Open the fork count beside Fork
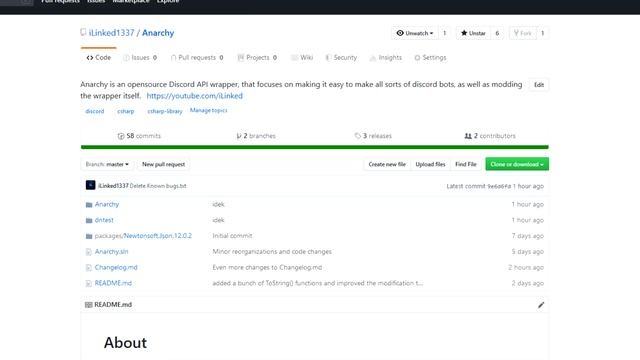 point(542,33)
